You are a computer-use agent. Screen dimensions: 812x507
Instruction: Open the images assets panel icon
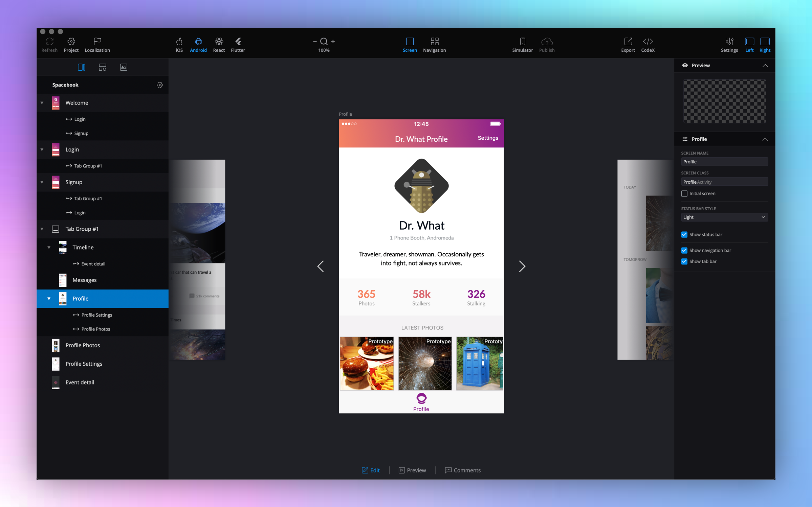click(x=124, y=67)
